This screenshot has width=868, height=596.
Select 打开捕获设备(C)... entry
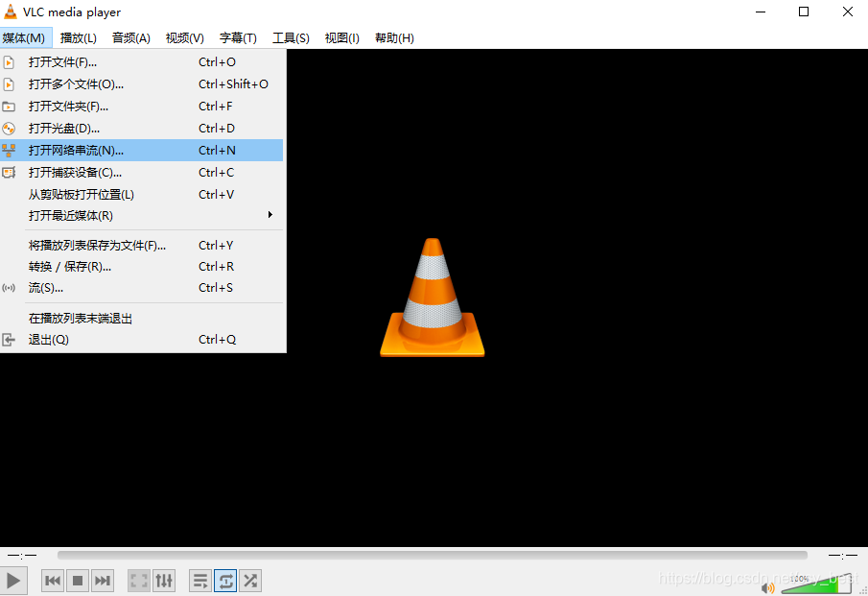142,172
